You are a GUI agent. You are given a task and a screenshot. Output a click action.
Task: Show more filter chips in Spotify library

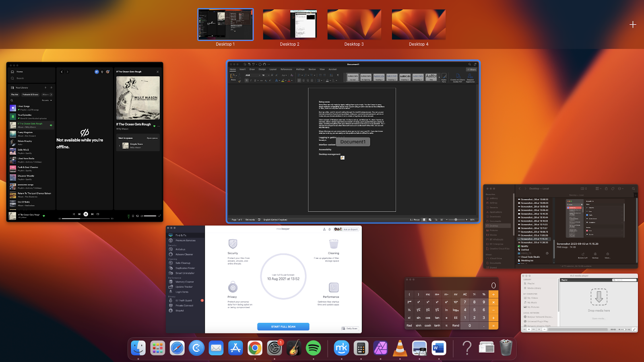51,95
